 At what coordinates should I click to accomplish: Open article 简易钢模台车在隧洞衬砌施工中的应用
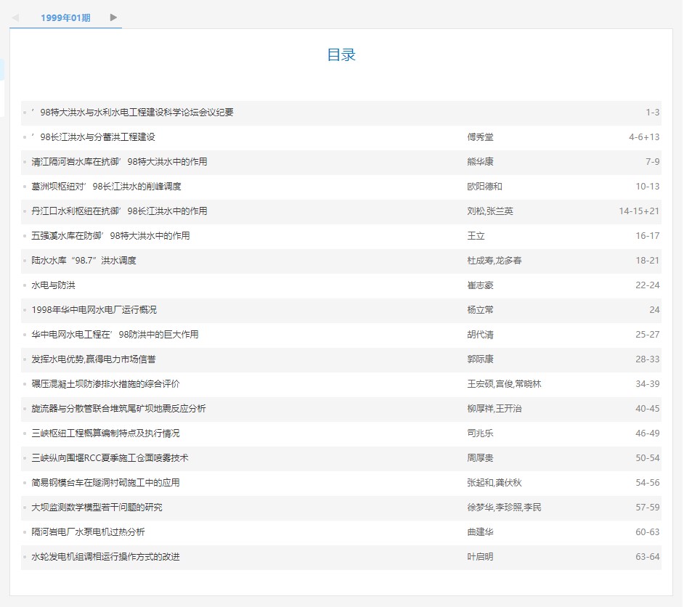click(105, 482)
